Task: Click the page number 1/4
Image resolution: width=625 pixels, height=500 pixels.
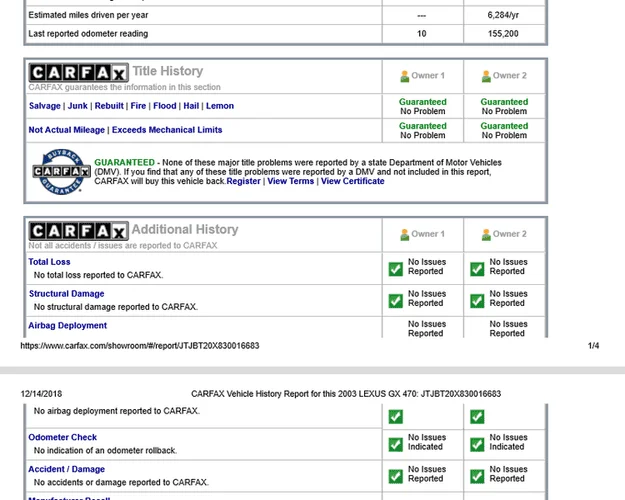Action: coord(594,346)
